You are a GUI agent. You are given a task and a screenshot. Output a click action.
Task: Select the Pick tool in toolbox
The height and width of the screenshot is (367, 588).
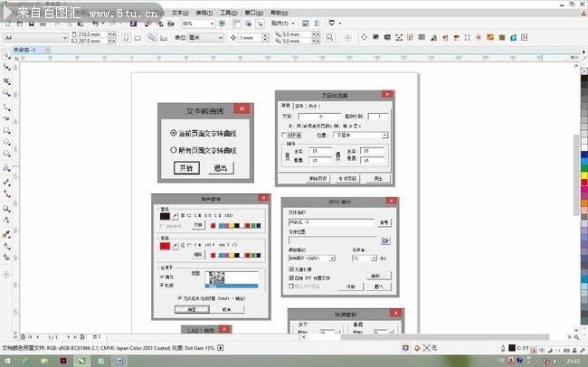pos(7,56)
